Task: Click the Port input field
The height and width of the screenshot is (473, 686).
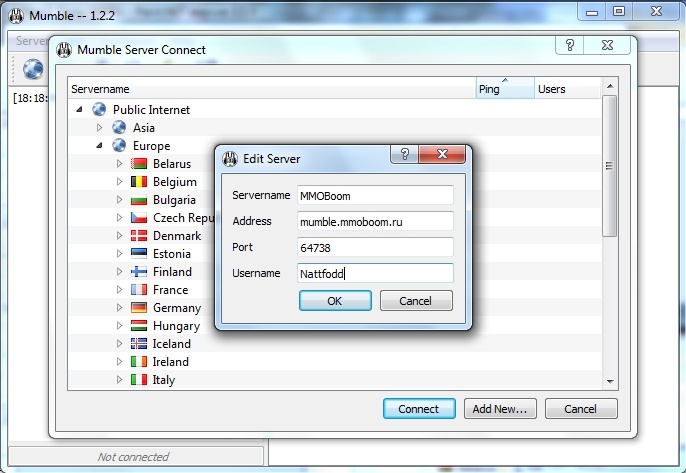Action: coord(375,247)
